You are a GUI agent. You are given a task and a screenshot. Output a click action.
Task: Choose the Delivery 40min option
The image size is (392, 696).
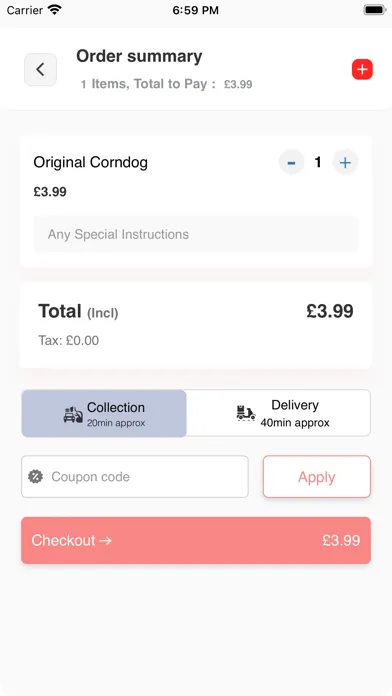pos(278,413)
